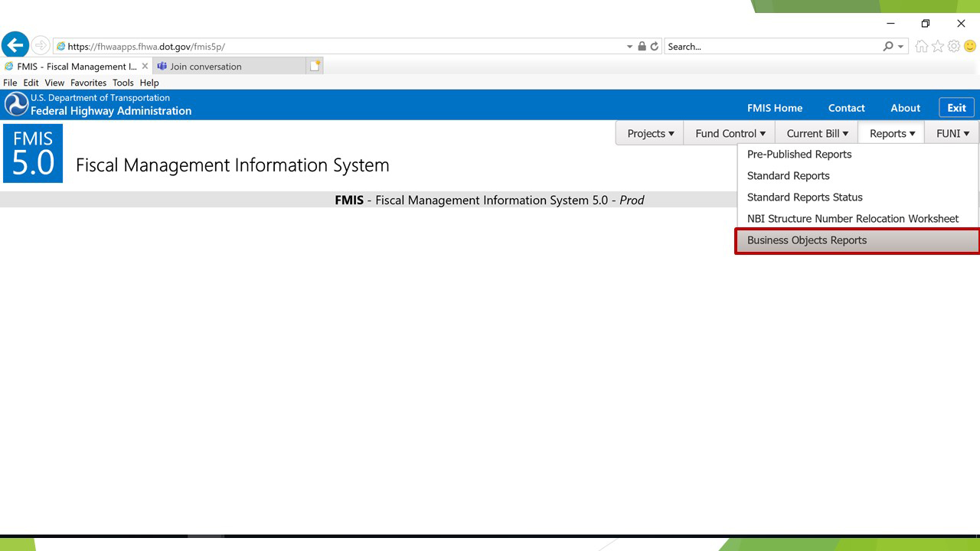Click the browser Back arrow button
Screen dimensions: 980x551
click(15, 46)
